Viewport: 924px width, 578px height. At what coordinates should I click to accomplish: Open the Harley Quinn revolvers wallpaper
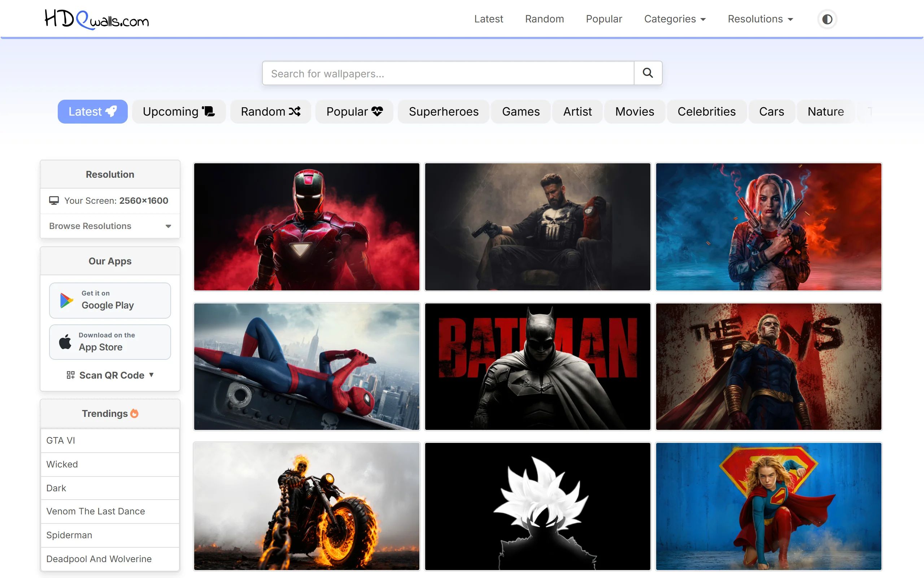[x=768, y=227]
